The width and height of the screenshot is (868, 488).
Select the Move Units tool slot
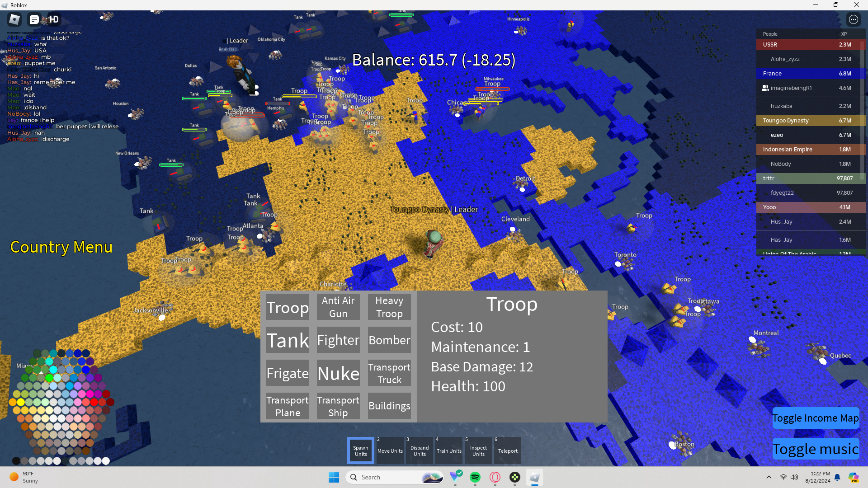[x=390, y=450]
